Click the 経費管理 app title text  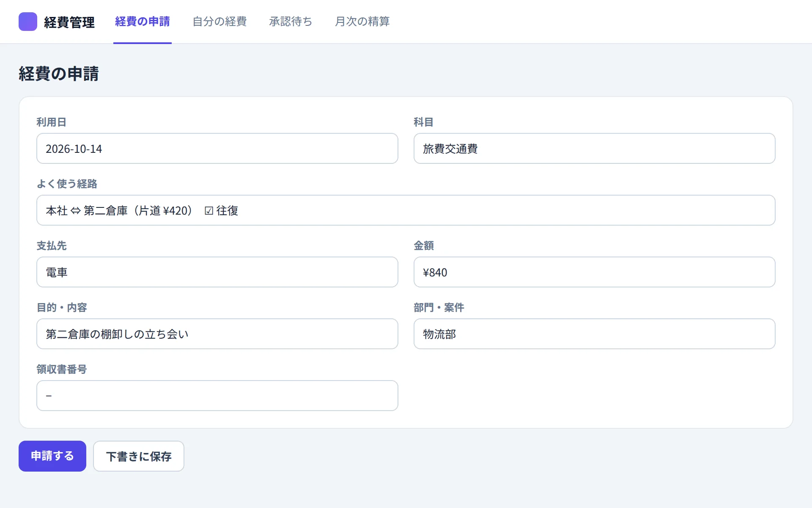(x=69, y=22)
